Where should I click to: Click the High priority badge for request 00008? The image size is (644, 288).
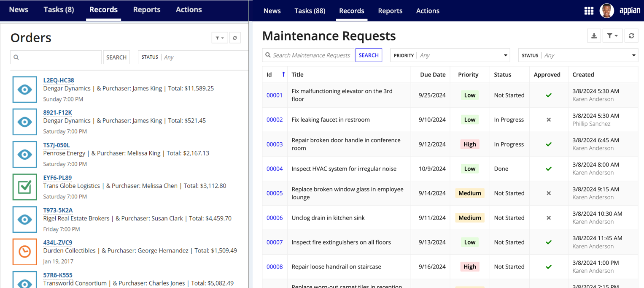(x=470, y=266)
